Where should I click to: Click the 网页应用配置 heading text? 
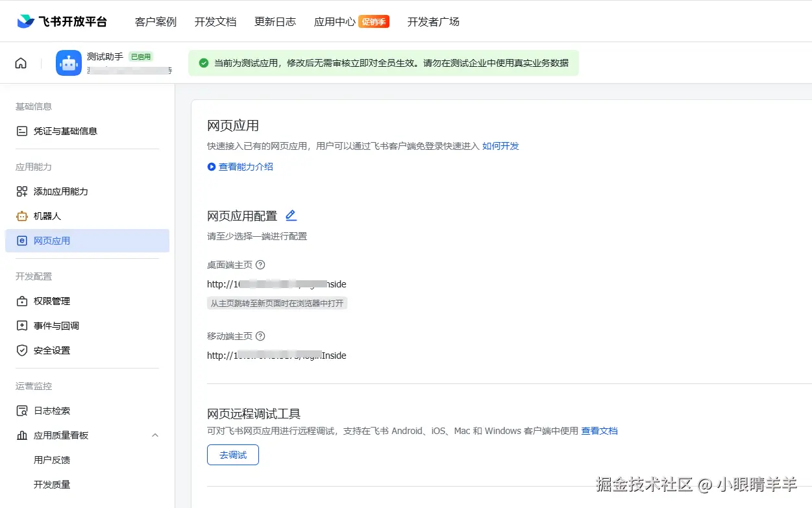(x=242, y=216)
